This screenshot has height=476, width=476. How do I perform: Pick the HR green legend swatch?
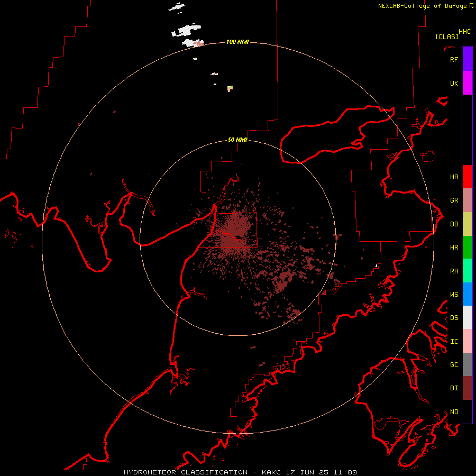[467, 248]
